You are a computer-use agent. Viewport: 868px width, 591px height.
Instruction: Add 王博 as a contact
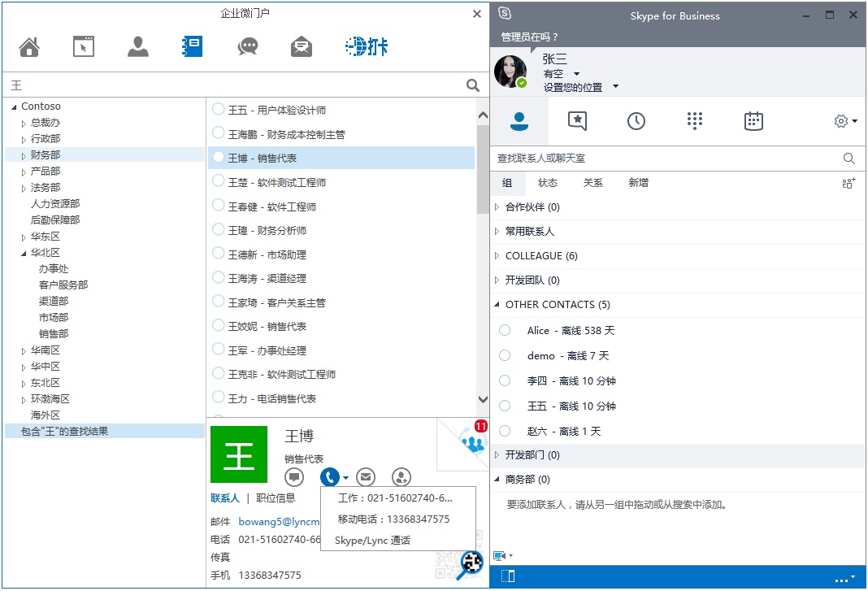pos(401,476)
